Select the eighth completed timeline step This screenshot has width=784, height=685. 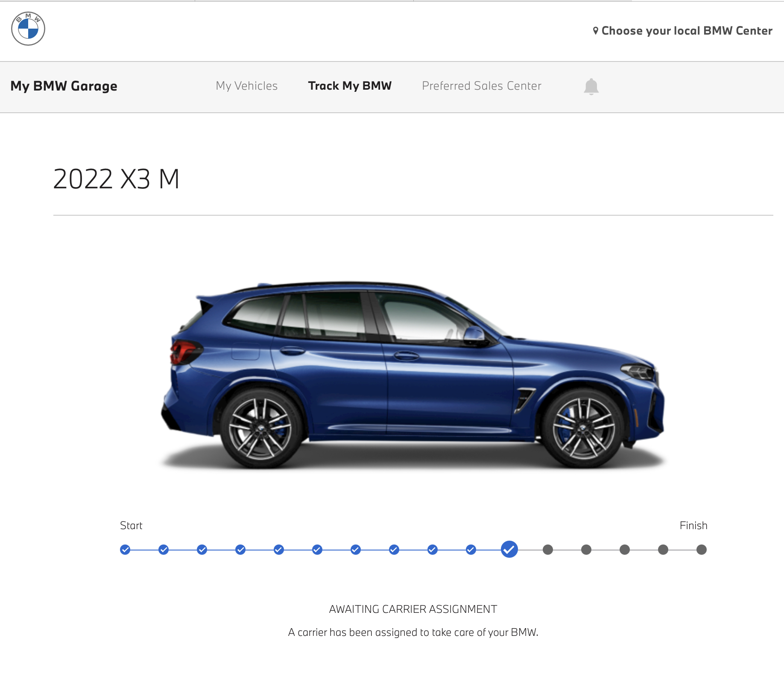(x=394, y=550)
